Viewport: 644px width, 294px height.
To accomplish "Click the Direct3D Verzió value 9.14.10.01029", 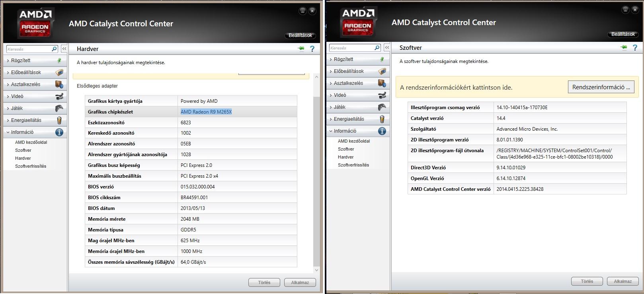I will (511, 168).
